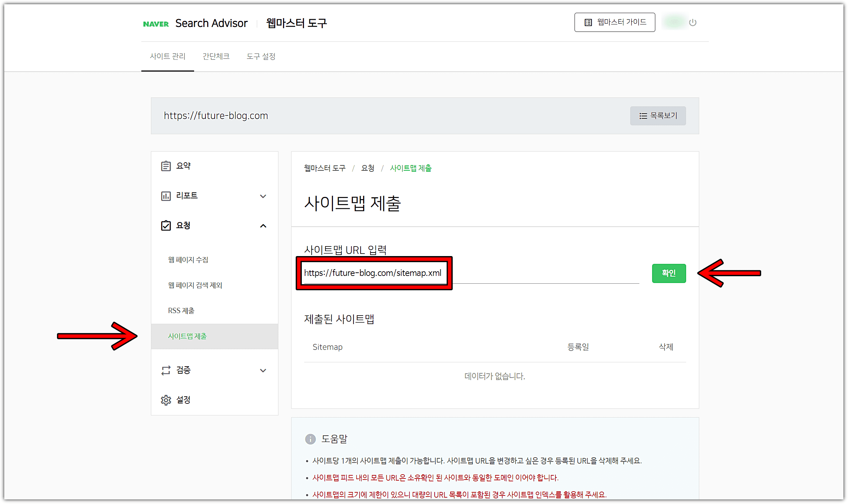This screenshot has height=504, width=848.
Task: Click the sitemap URL input field
Action: [x=374, y=273]
